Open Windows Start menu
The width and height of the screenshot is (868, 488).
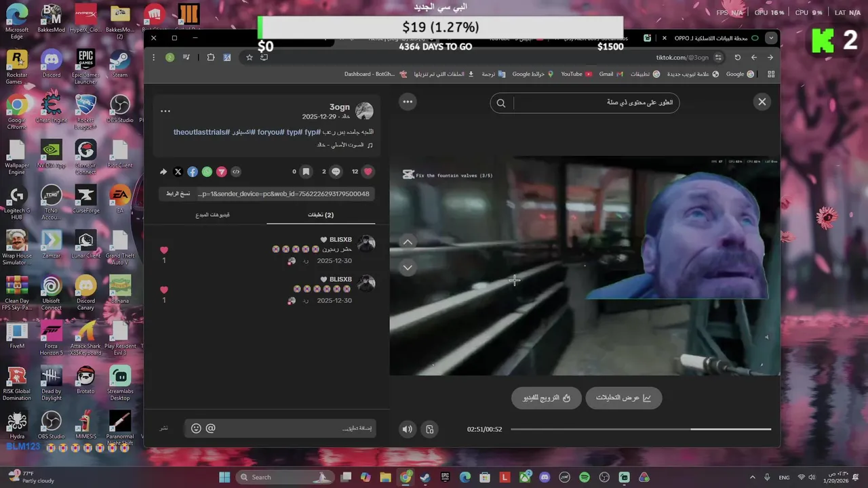click(224, 477)
